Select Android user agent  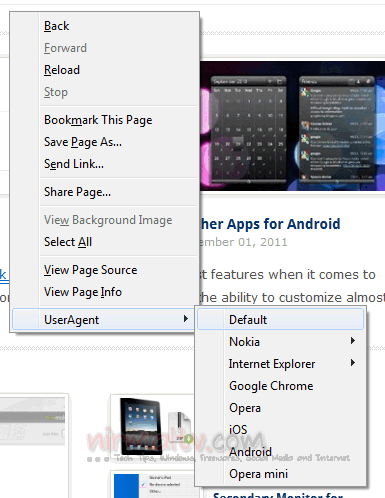tap(280, 452)
